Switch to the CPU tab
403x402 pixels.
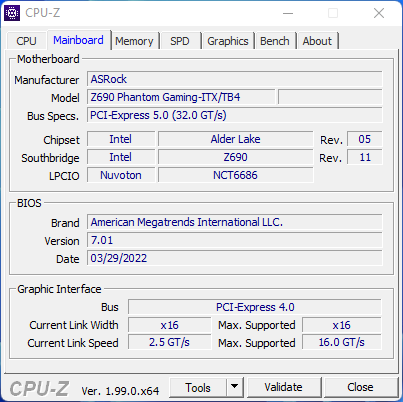point(26,41)
